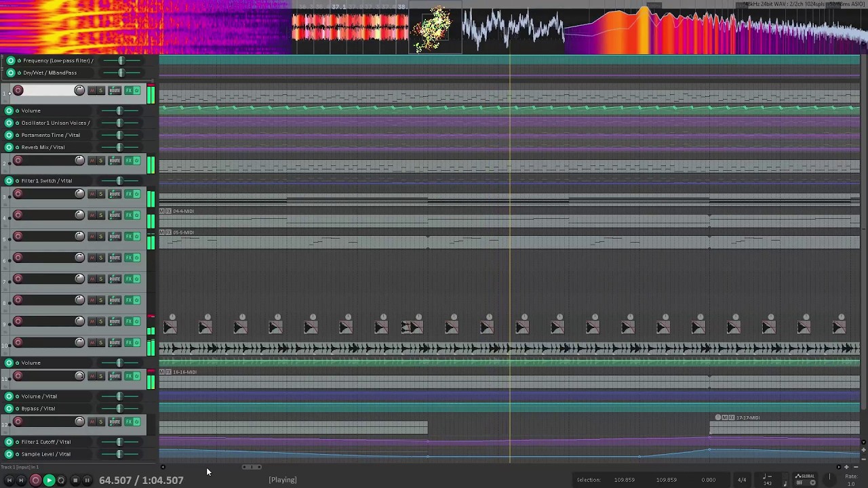
Task: Click the track 1 name field
Action: (x=49, y=91)
